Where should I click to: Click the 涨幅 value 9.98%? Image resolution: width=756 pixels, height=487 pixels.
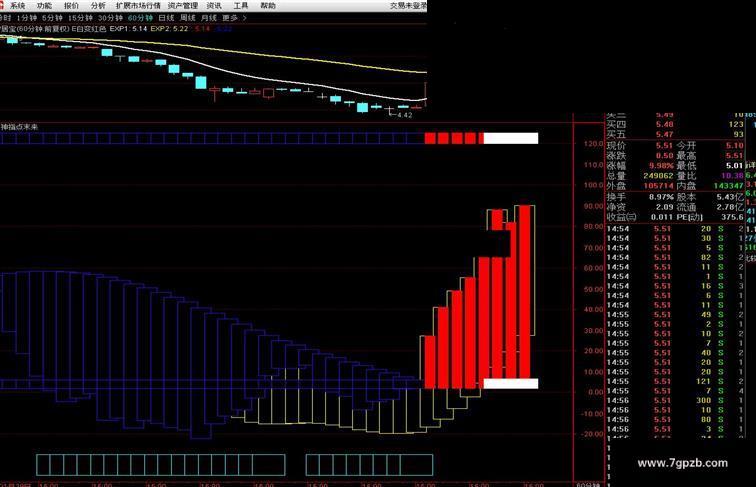coord(661,165)
